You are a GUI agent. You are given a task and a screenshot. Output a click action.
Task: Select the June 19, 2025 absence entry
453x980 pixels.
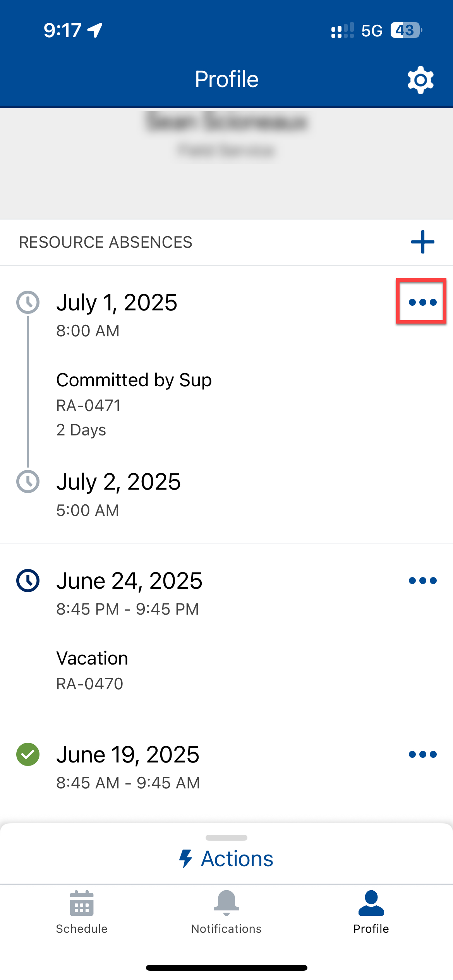[x=128, y=755]
